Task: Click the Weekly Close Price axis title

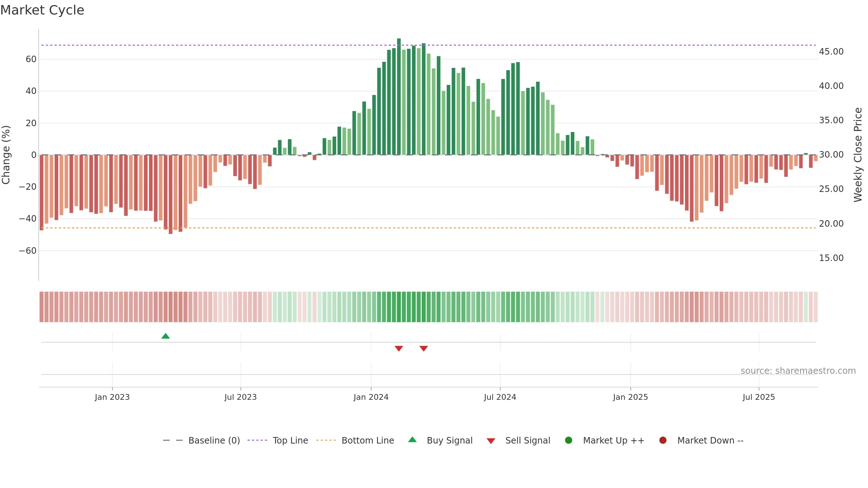Action: pyautogui.click(x=858, y=155)
